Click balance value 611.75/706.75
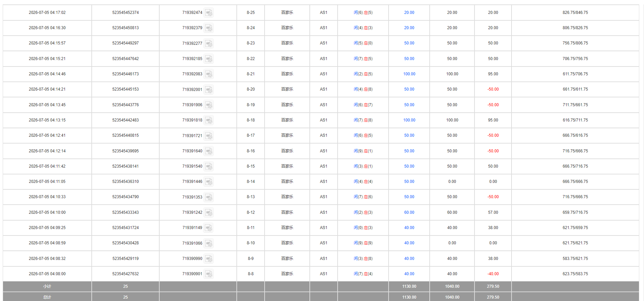 pyautogui.click(x=575, y=74)
